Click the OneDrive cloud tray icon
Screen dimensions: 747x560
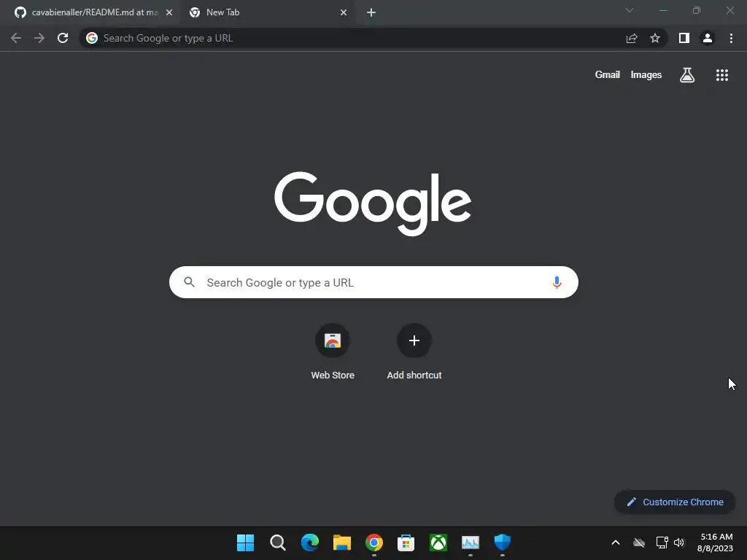point(639,542)
